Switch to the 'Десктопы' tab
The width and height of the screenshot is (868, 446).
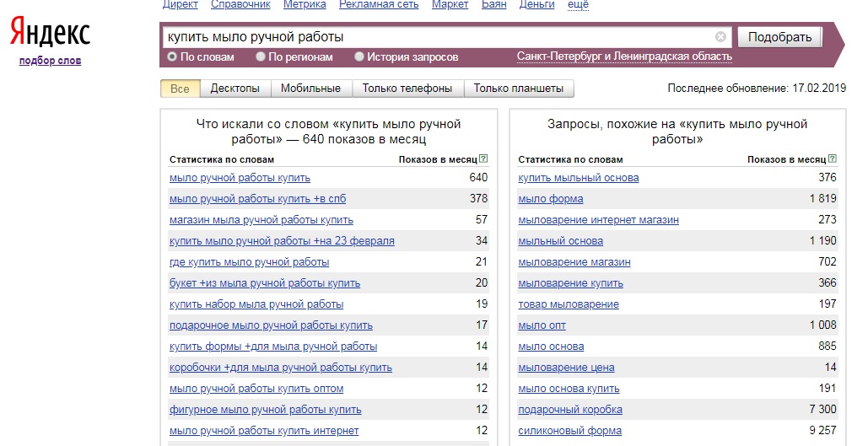[x=235, y=89]
